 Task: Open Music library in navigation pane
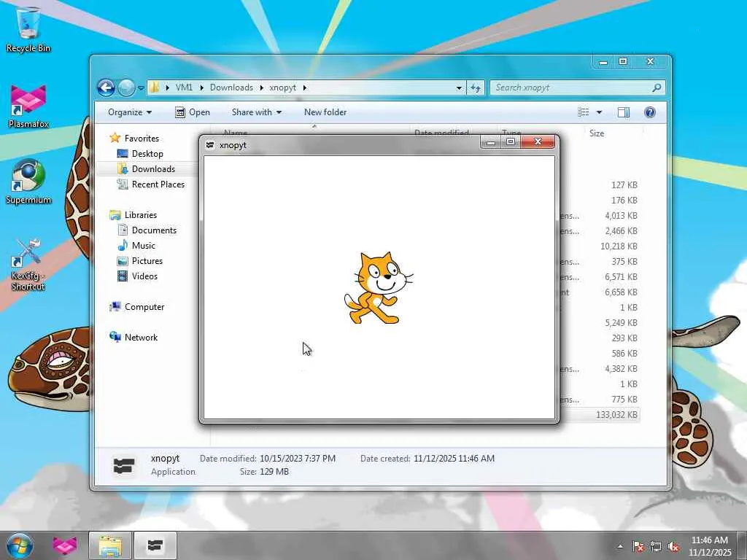pos(144,246)
